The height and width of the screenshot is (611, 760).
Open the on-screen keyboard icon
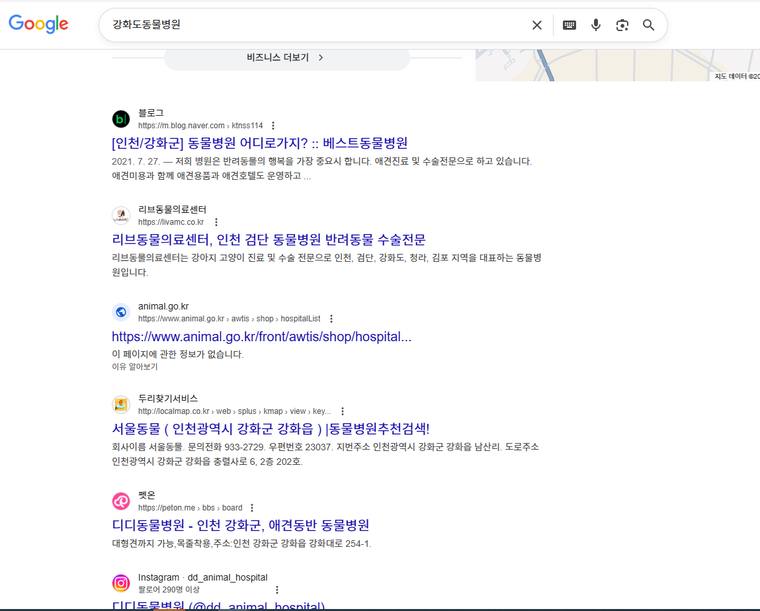pos(569,25)
